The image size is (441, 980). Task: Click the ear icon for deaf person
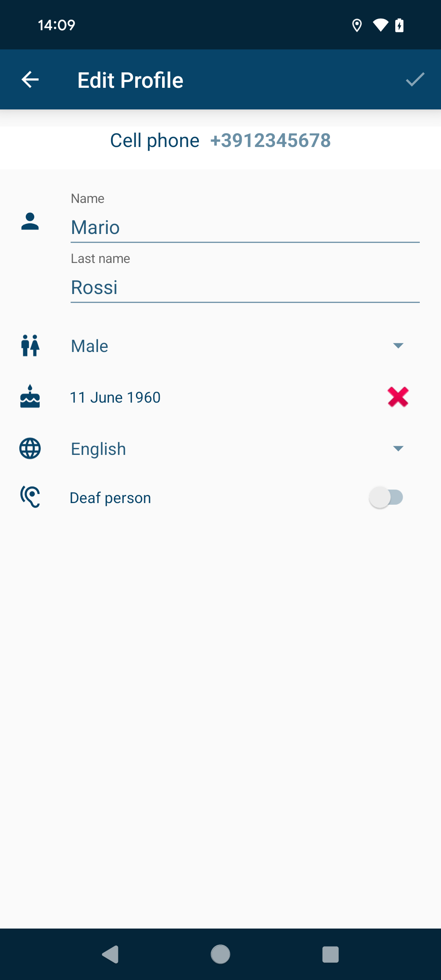coord(30,497)
